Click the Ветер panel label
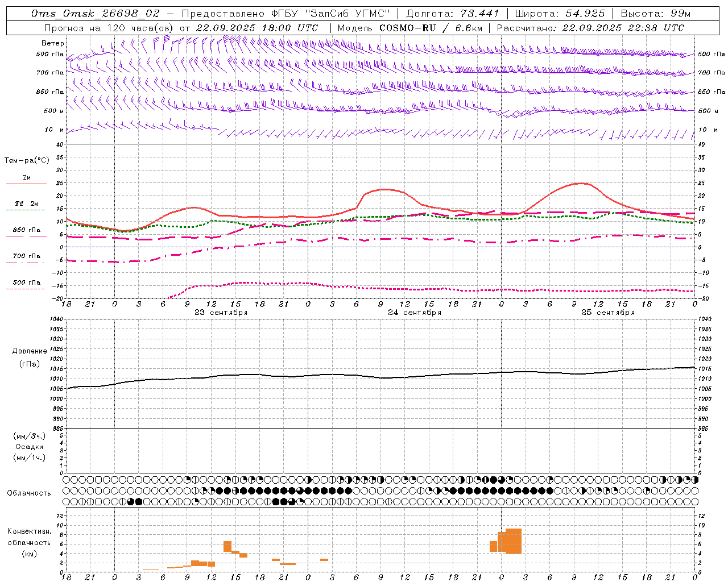 tap(53, 43)
